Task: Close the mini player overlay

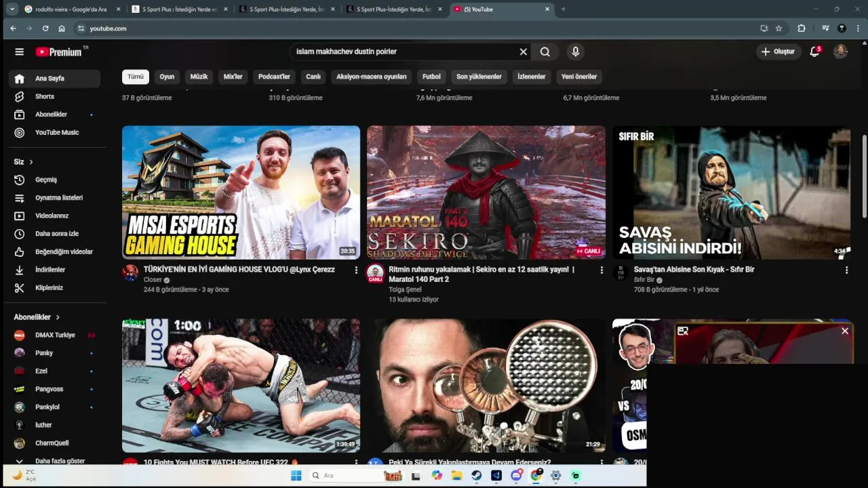Action: 845,331
